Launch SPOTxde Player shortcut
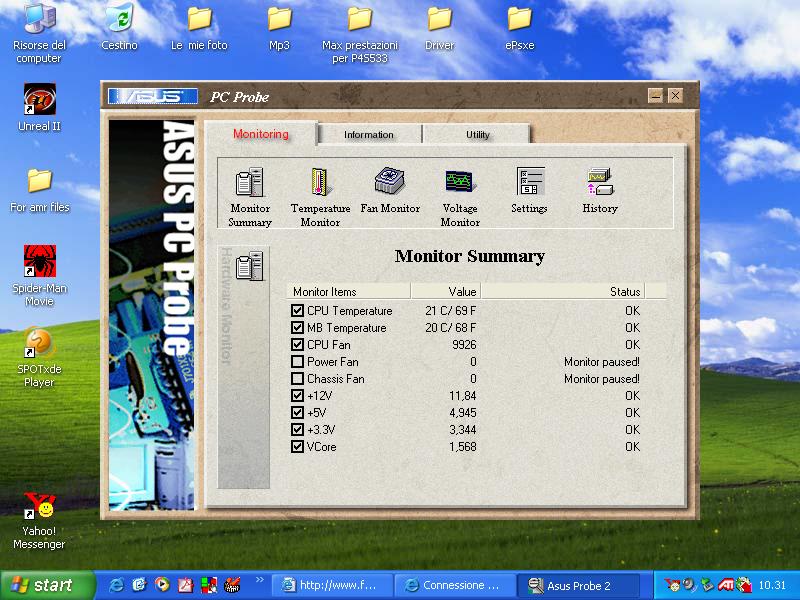 coord(39,342)
